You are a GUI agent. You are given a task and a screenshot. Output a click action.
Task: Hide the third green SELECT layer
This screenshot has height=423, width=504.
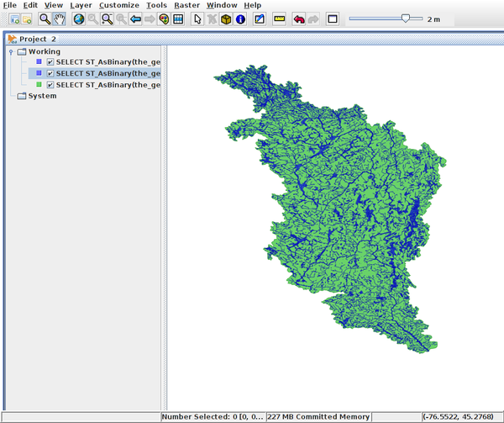[50, 85]
